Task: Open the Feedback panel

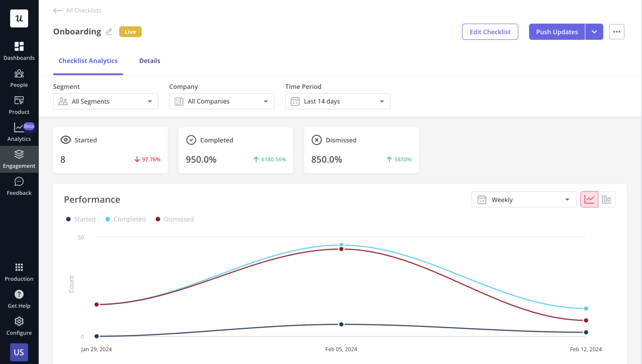Action: pyautogui.click(x=19, y=186)
